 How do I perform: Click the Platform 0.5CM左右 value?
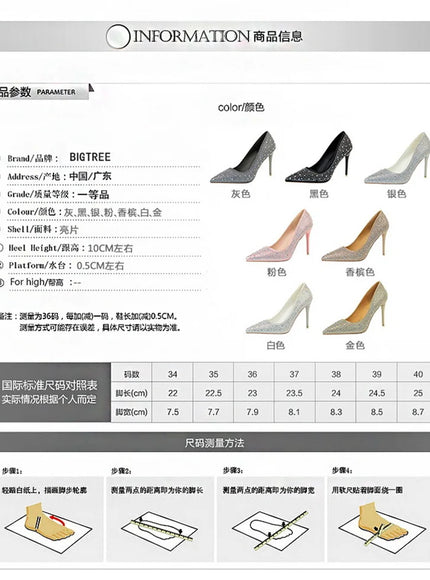coord(100,266)
